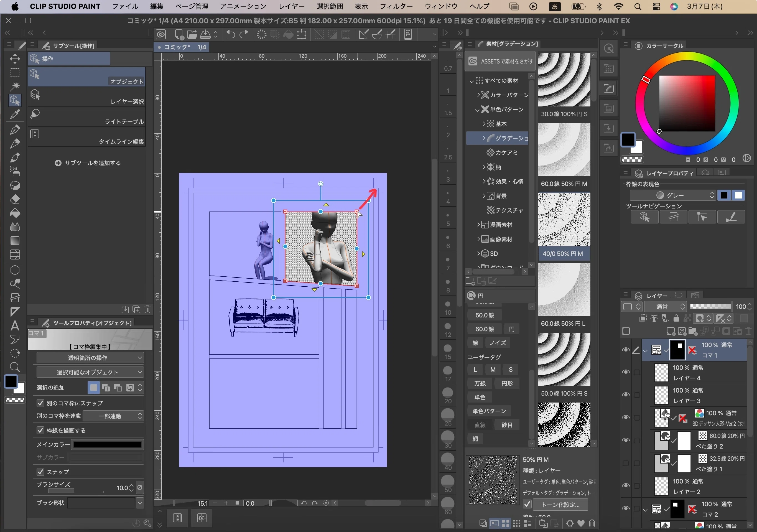Select the Eraser tool

(15, 200)
